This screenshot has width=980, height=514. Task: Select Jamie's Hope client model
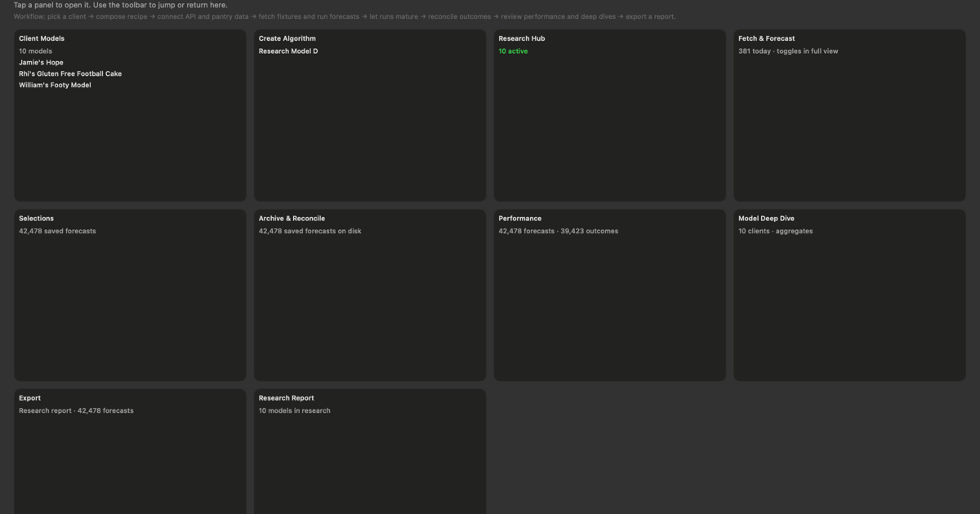(41, 62)
